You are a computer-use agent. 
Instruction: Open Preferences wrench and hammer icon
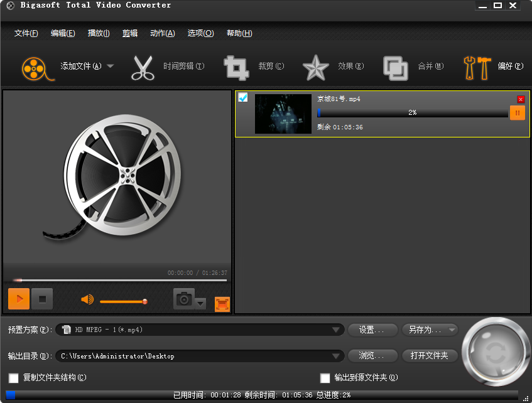(x=477, y=67)
